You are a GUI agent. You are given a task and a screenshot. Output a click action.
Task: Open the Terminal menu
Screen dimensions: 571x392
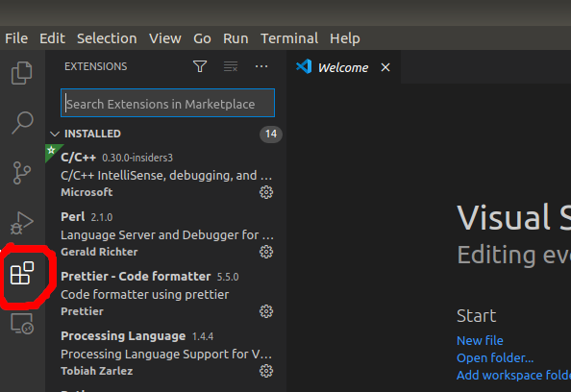click(289, 38)
